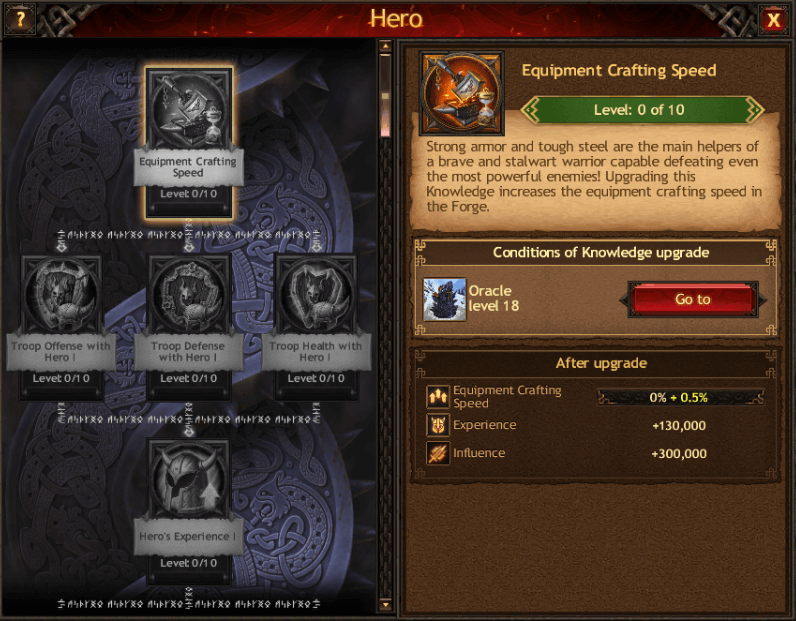Click the 0% + 0.5% bonus bar
Viewport: 796px width, 621px height.
(680, 397)
